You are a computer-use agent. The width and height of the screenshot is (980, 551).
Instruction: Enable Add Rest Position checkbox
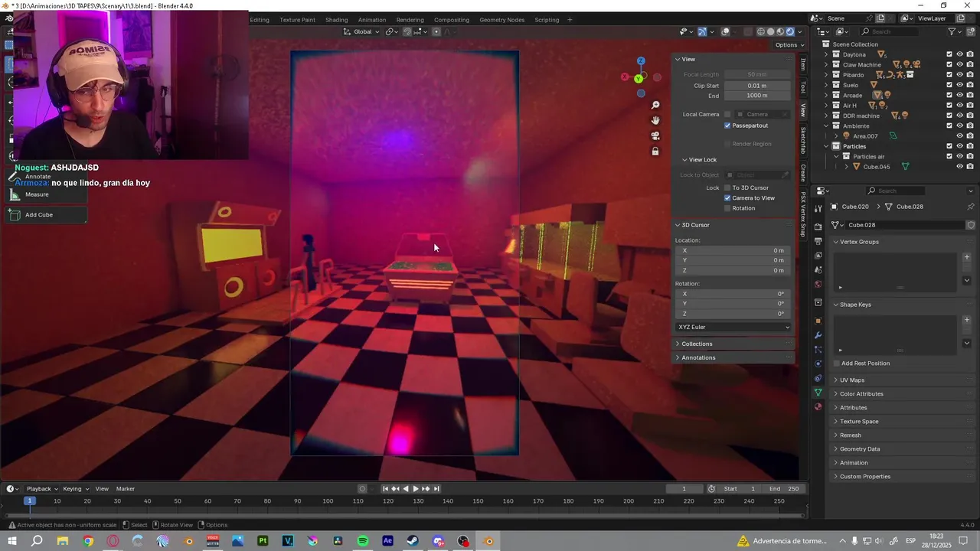(x=837, y=364)
